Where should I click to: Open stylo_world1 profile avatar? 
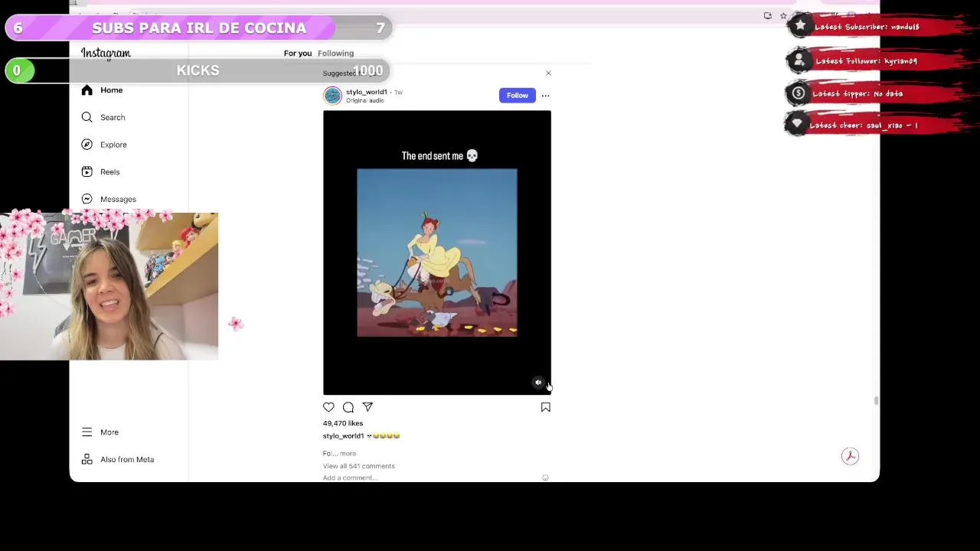pos(332,96)
